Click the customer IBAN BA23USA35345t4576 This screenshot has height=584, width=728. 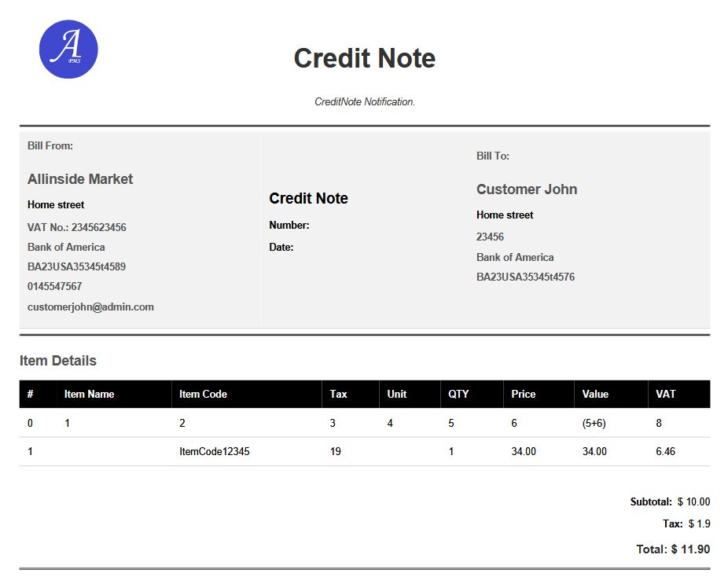tap(526, 277)
